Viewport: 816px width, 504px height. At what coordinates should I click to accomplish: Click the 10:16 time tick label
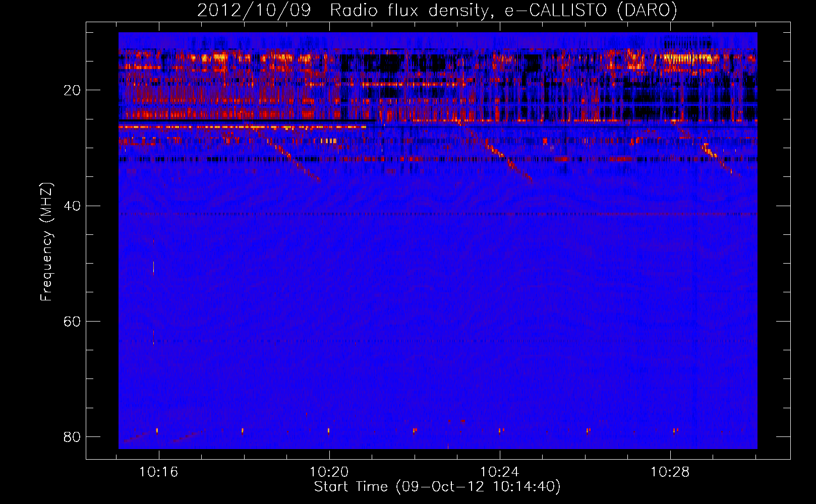(159, 472)
